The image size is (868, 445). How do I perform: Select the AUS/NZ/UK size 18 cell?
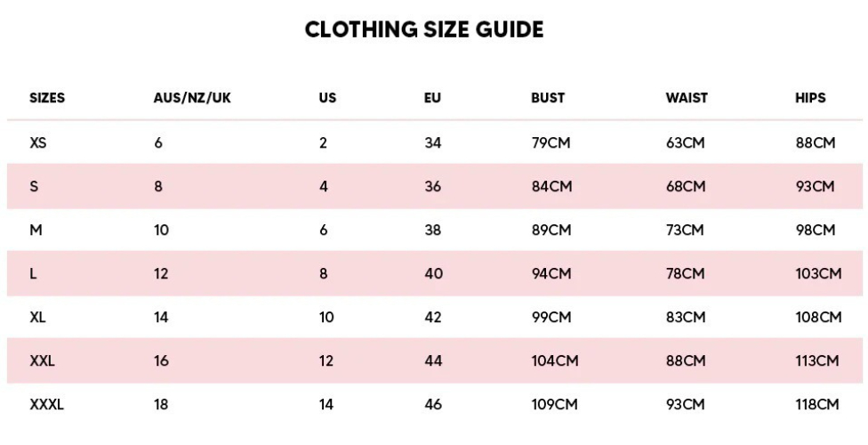click(160, 405)
